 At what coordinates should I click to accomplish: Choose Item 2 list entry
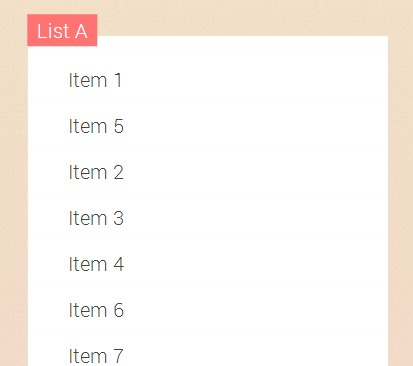pos(208,172)
